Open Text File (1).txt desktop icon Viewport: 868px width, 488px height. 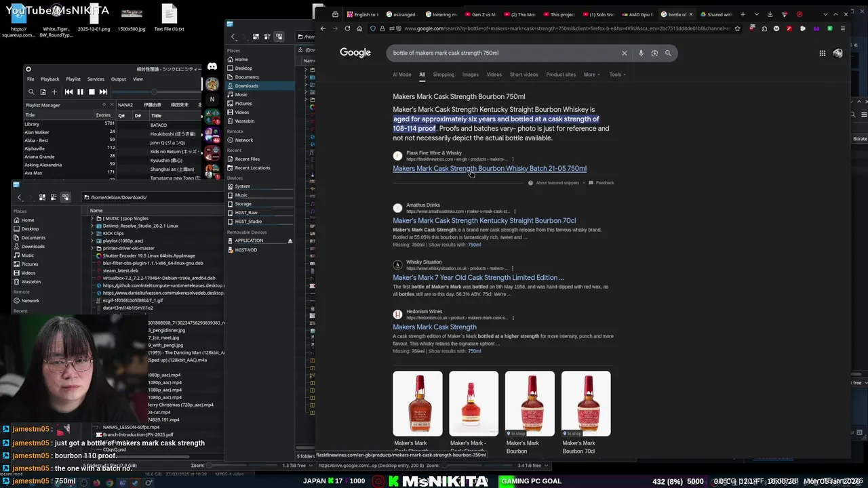pos(170,18)
